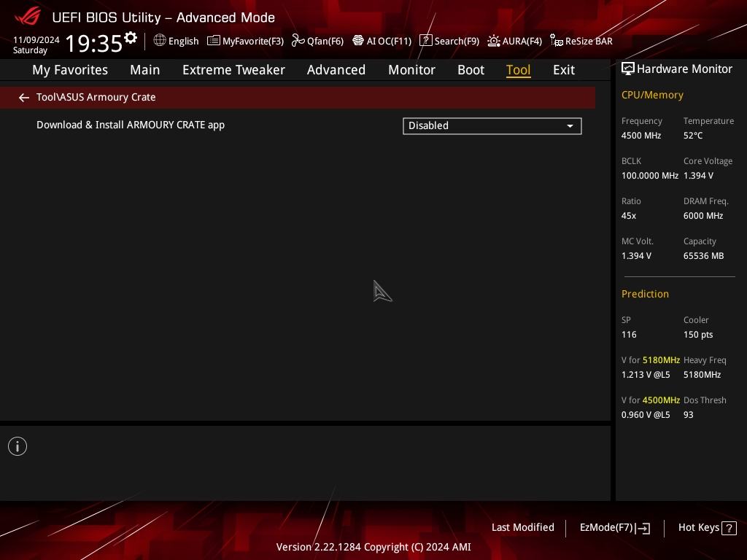
Task: Click the Heavy Freq 5180MHz value
Action: point(703,375)
